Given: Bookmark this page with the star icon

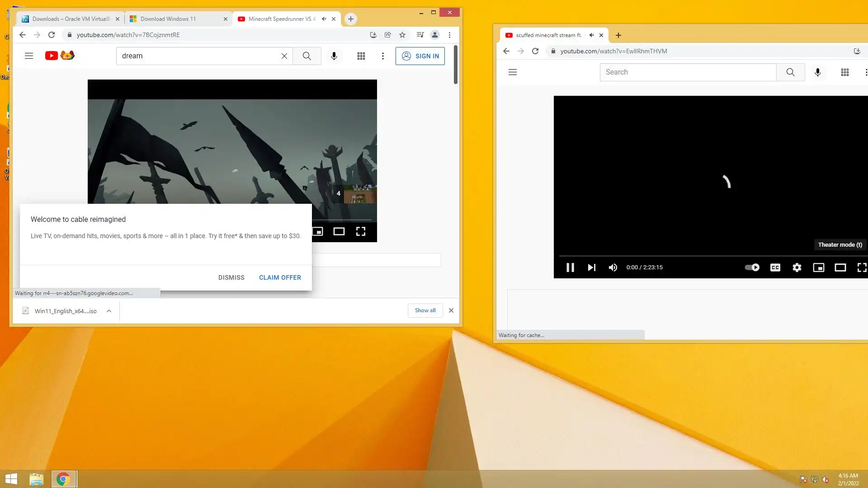Looking at the screenshot, I should point(402,35).
